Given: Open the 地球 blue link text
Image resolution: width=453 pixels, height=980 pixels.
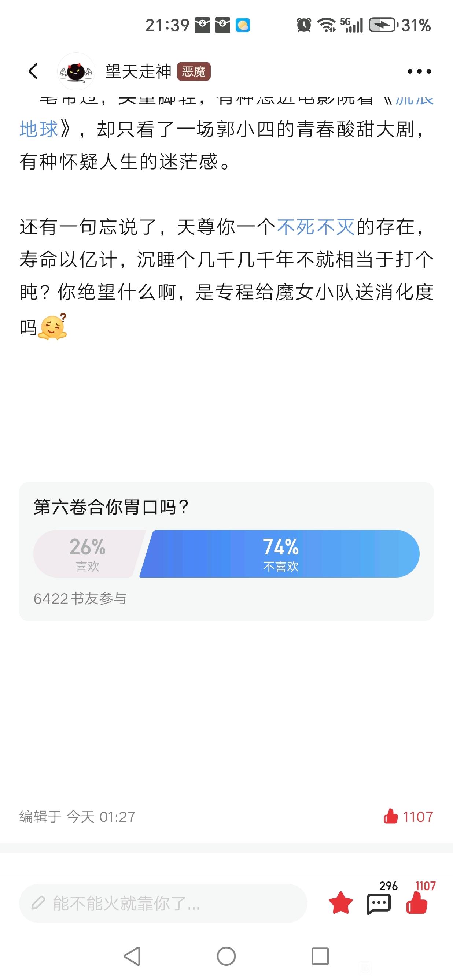Looking at the screenshot, I should tap(38, 129).
